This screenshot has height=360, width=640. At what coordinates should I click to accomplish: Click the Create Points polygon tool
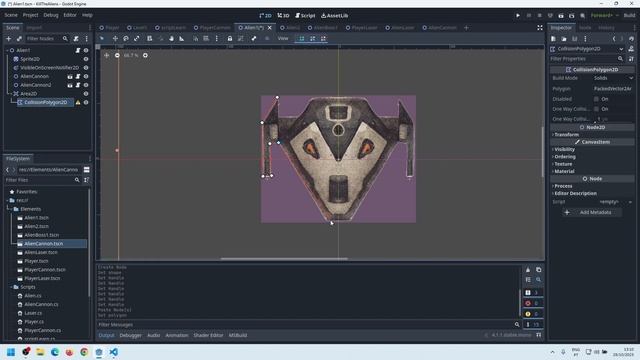pos(302,38)
